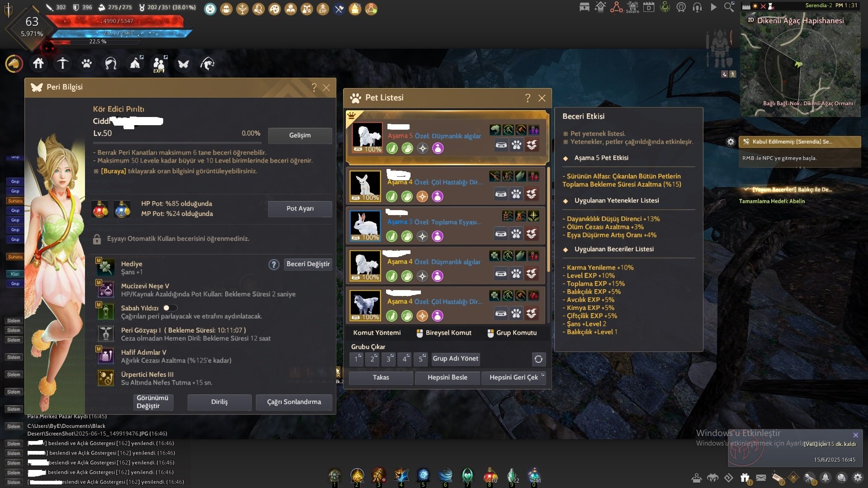Screen dimensions: 868x488
Task: Select pet group 5
Action: point(421,359)
